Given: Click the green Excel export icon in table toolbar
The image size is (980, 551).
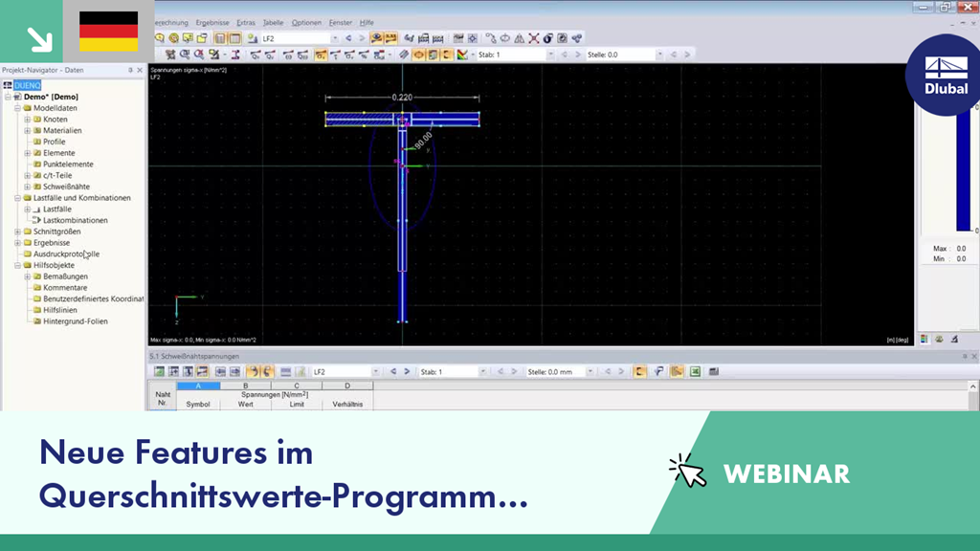Looking at the screenshot, I should [x=695, y=372].
